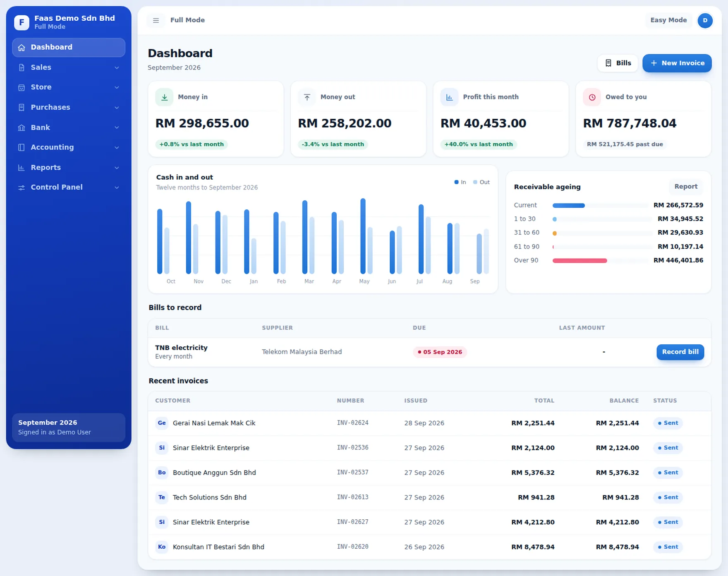The height and width of the screenshot is (576, 728).
Task: Click the New Invoice button
Action: tap(677, 63)
